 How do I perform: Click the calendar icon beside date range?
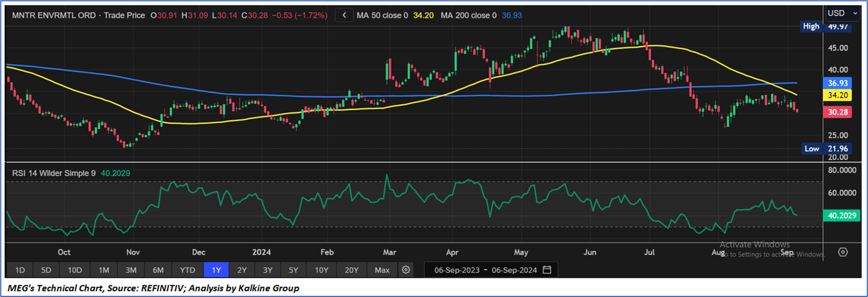(x=547, y=270)
